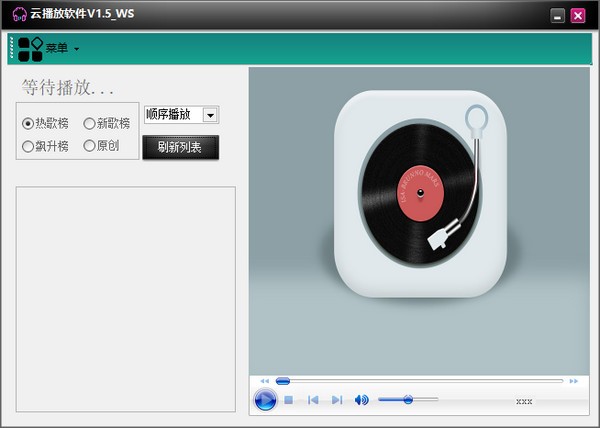Viewport: 600px width, 428px height.
Task: Click inside the empty song list box
Action: (125, 298)
